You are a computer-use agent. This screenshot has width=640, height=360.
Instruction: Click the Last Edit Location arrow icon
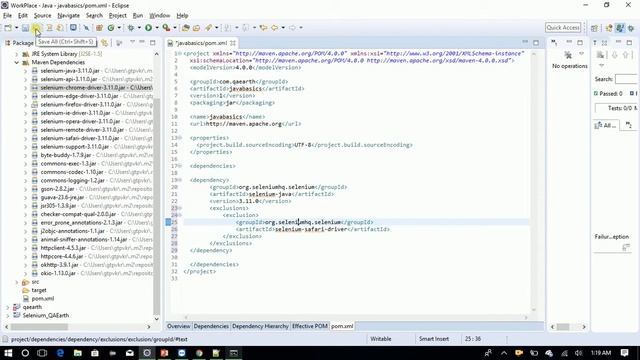[x=263, y=28]
